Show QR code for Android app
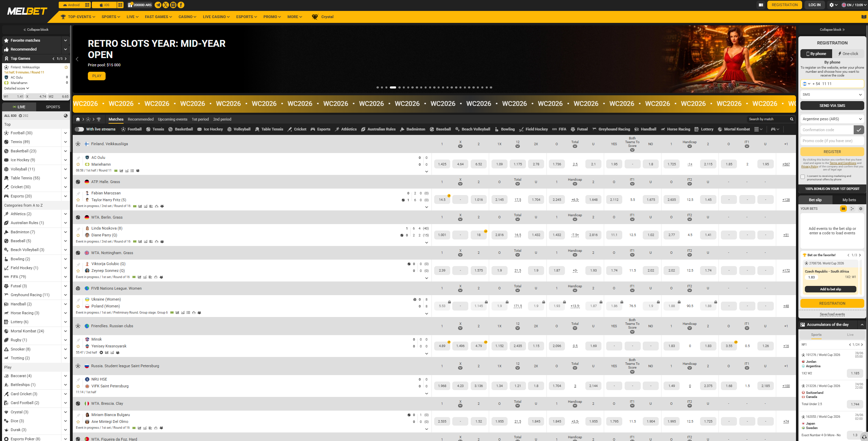The height and width of the screenshot is (441, 868). point(87,5)
